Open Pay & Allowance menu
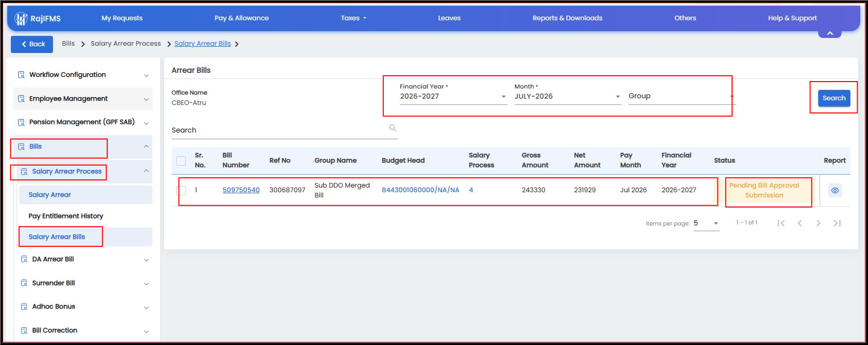 (242, 18)
